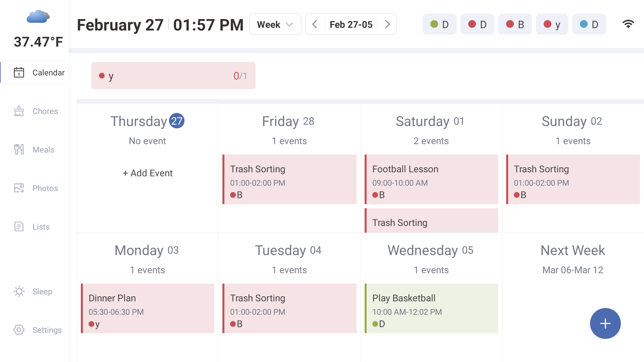Screen dimensions: 644x362
Task: Click Add Event under Thursday
Action: tap(148, 173)
